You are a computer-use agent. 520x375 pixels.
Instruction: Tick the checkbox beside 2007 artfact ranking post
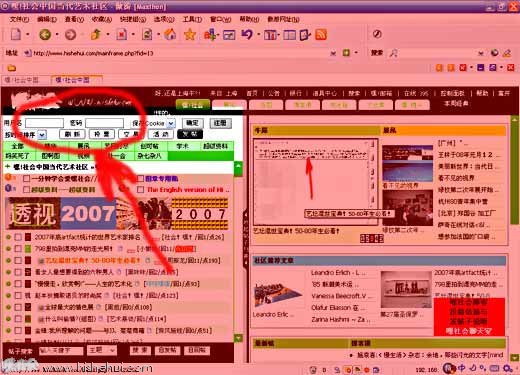click(x=18, y=237)
